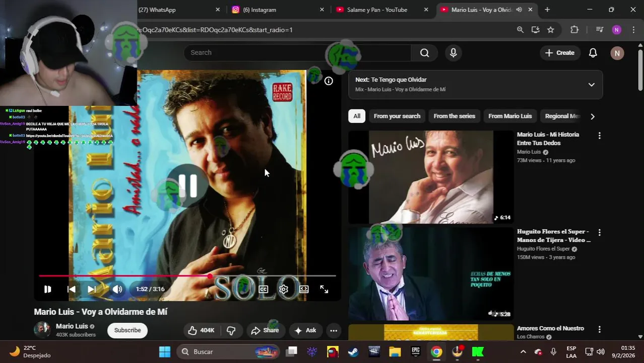Image resolution: width=644 pixels, height=363 pixels.
Task: Click the magnifier search button
Action: 425,52
